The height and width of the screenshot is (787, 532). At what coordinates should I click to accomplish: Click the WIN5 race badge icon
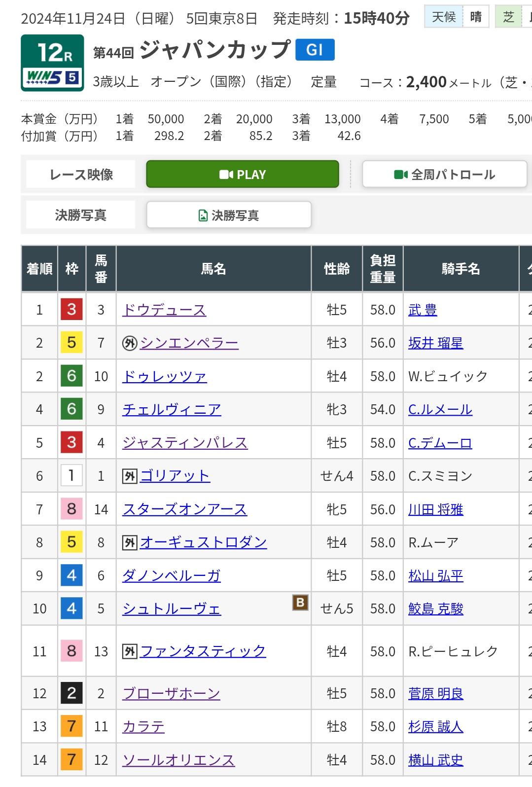point(52,77)
